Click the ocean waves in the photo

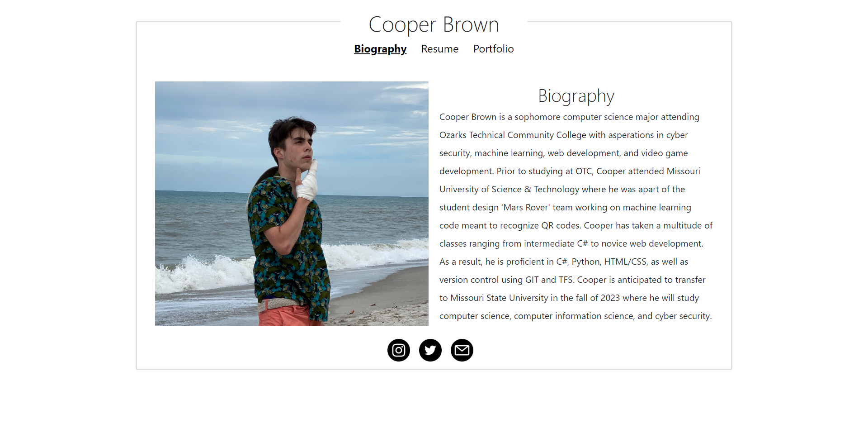click(203, 271)
